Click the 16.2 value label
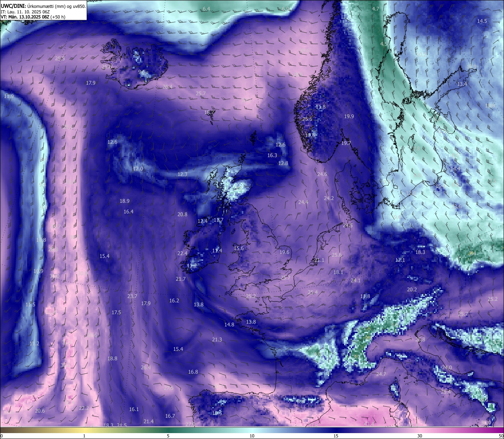The height and width of the screenshot is (439, 504). coord(174,300)
